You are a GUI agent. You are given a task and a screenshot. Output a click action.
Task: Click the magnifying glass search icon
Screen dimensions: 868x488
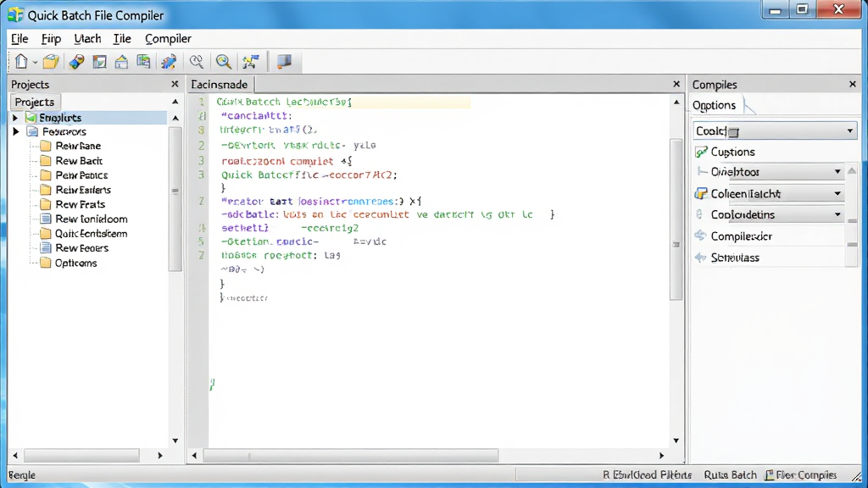[x=224, y=61]
